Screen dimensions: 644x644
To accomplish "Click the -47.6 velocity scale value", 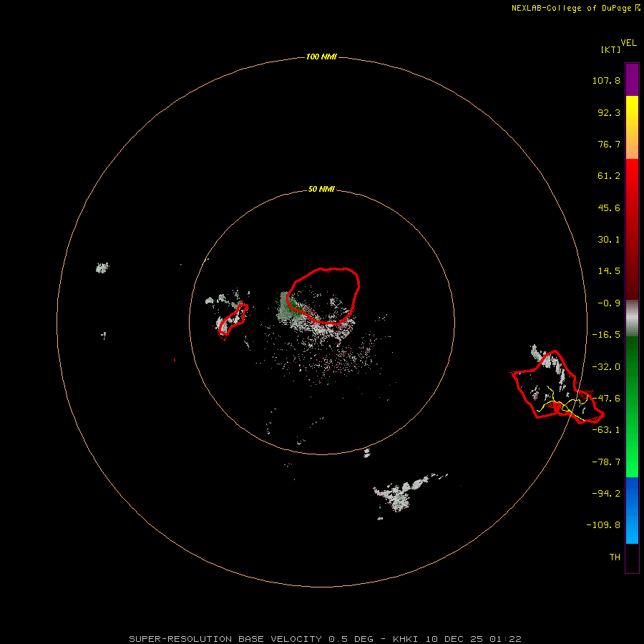I will tap(606, 399).
